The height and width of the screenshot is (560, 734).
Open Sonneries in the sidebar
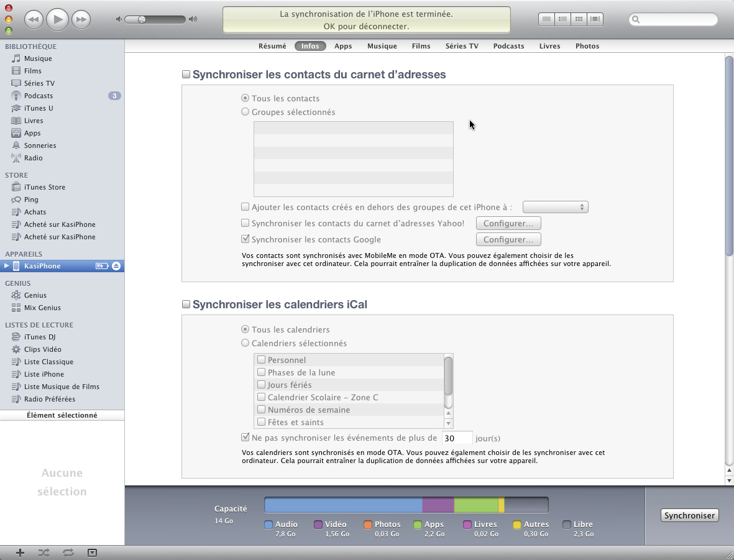click(x=40, y=145)
